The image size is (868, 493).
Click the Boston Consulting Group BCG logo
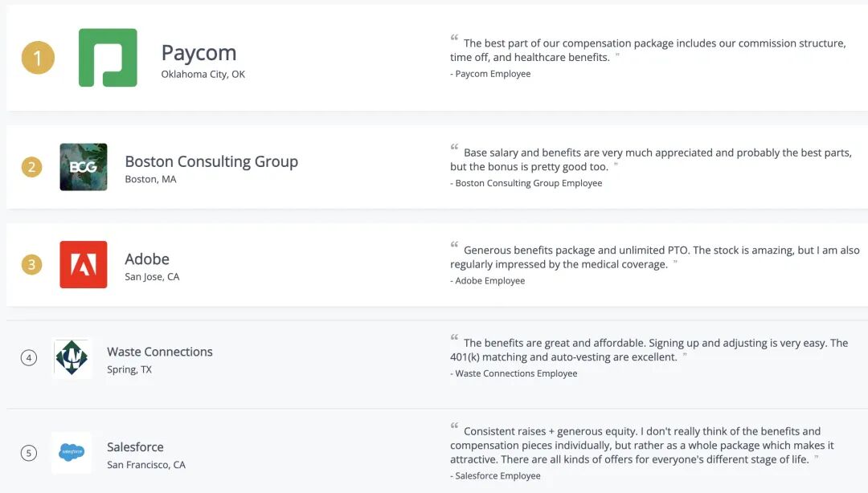pos(83,167)
